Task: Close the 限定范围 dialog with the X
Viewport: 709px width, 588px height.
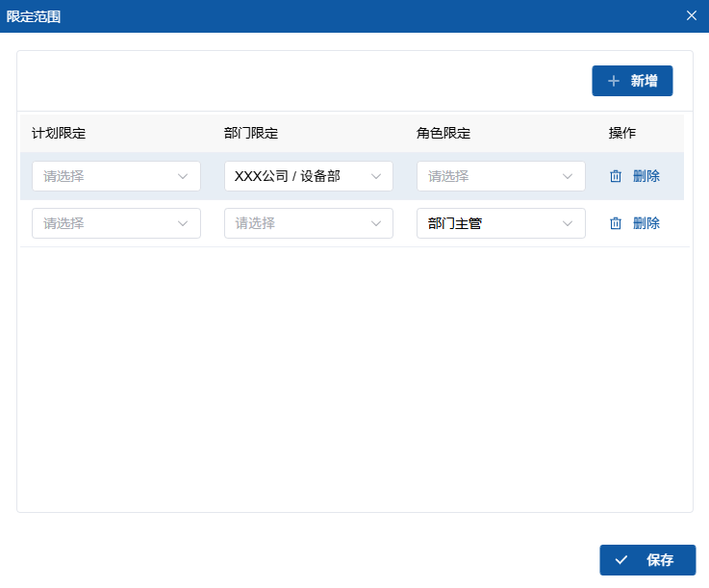Action: coord(692,15)
